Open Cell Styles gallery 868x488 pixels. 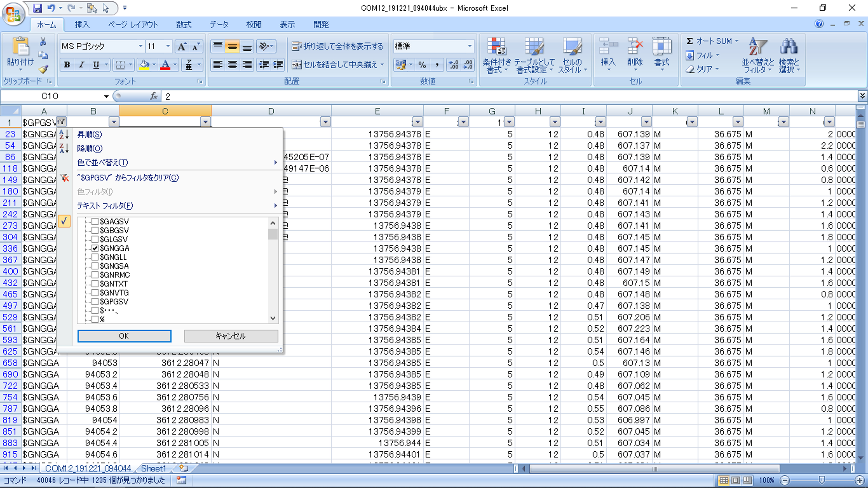coord(572,55)
